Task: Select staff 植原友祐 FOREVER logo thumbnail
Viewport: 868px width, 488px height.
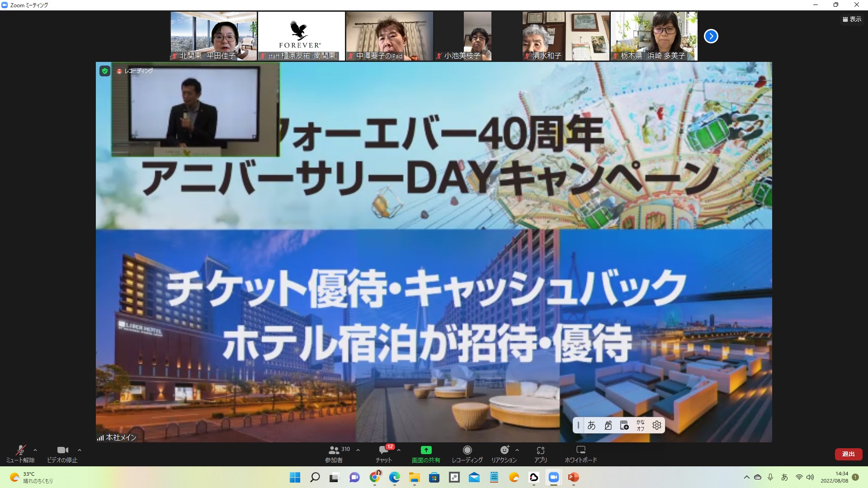Action: tap(302, 36)
